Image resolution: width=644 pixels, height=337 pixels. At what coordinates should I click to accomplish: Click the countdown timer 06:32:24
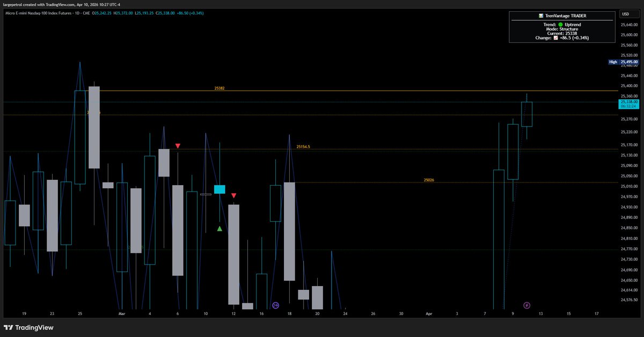[x=628, y=106]
